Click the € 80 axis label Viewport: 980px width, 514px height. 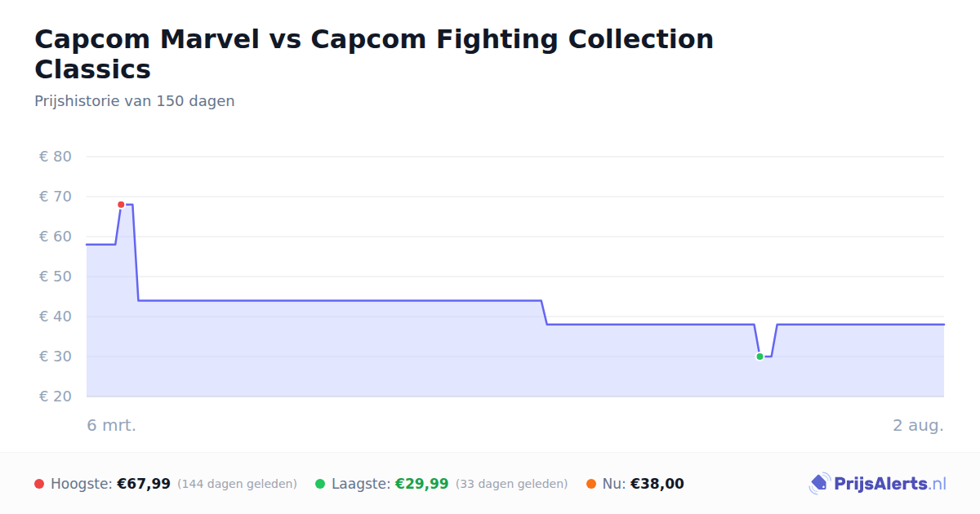coord(56,157)
